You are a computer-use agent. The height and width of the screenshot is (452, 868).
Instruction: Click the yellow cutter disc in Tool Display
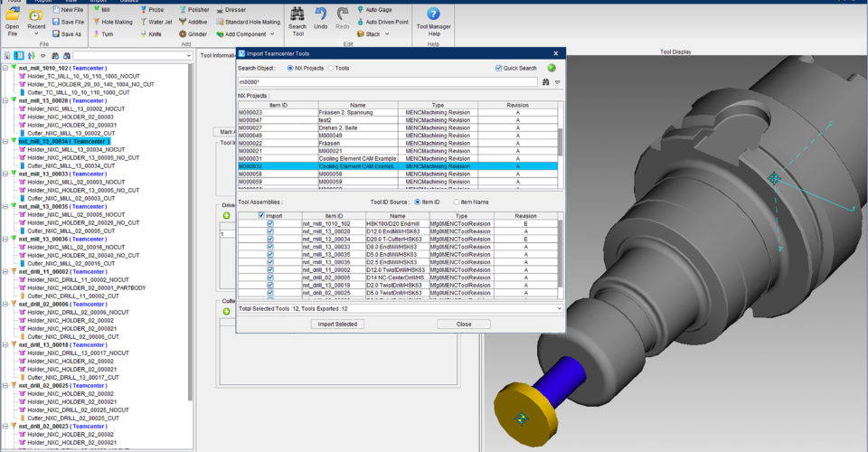point(526,414)
